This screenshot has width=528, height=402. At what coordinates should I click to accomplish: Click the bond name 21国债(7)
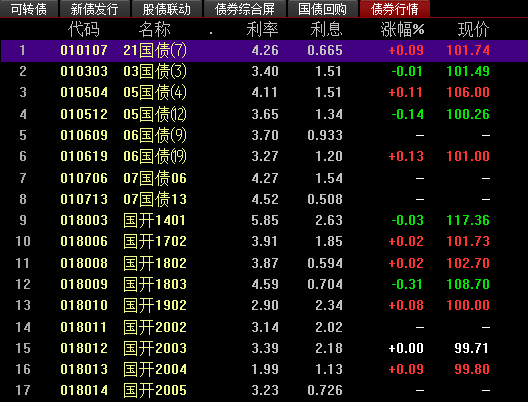pyautogui.click(x=155, y=51)
